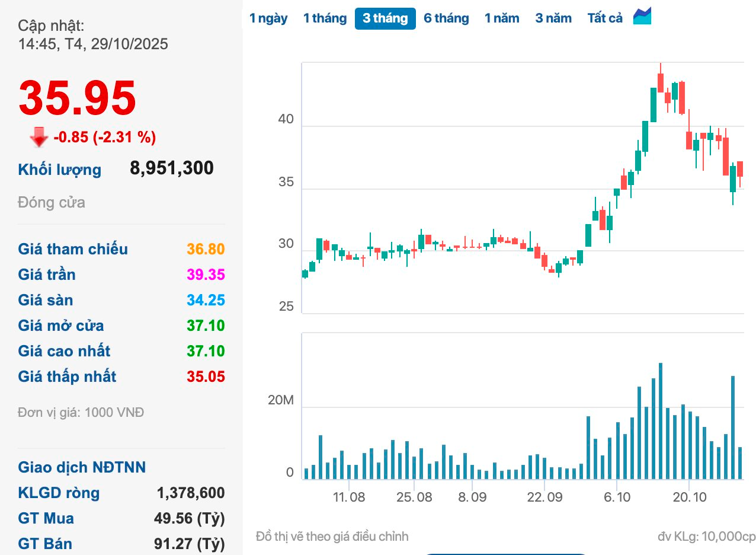
Task: Click the current price 35.95
Action: [x=78, y=98]
